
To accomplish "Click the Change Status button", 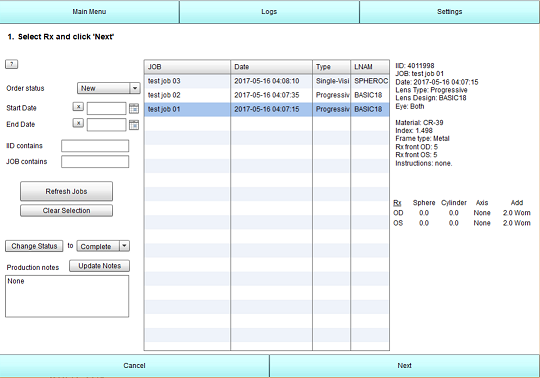I will [34, 246].
